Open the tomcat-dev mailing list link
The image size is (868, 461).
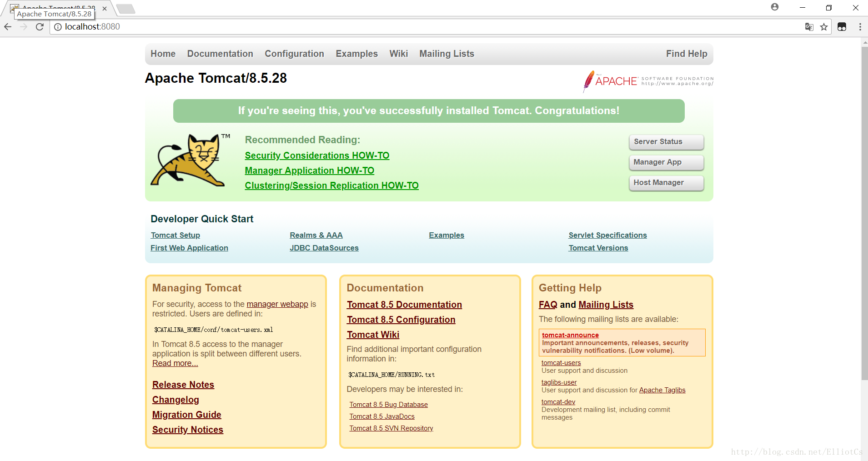click(x=558, y=402)
